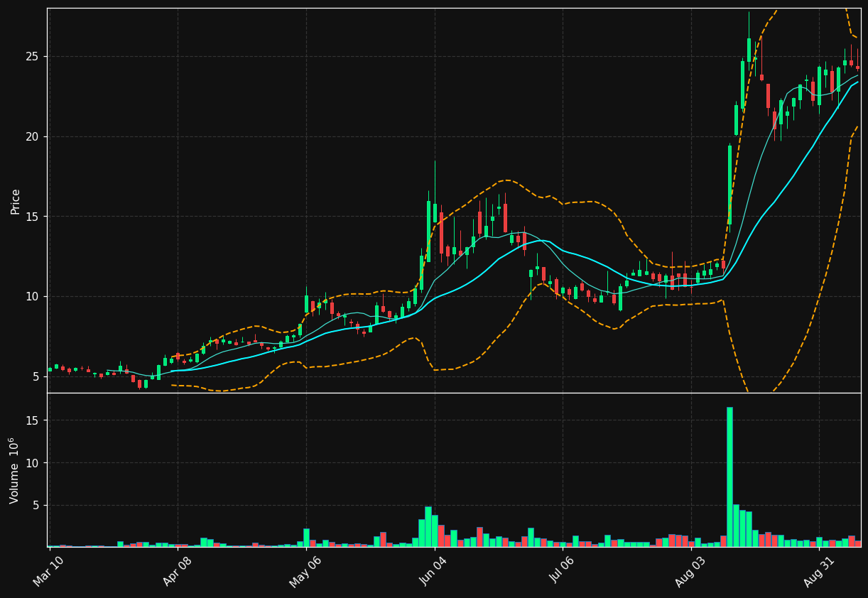The width and height of the screenshot is (868, 598).
Task: Click the 'Volume 10⁶' axis label
Action: point(14,470)
